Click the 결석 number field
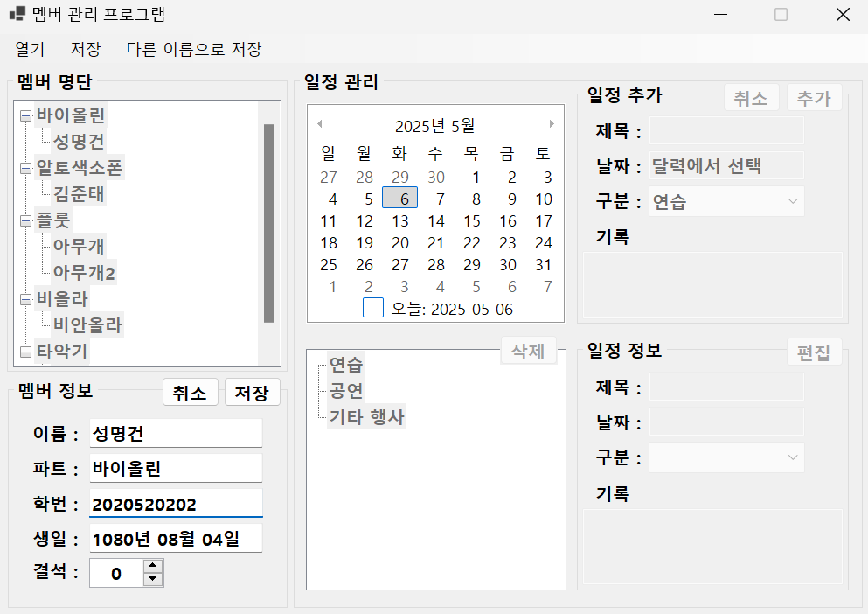 117,573
